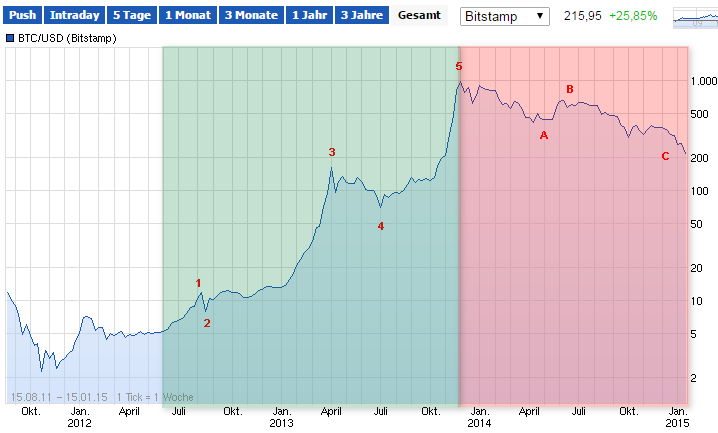Click the mini overview chart thumbnail

695,18
